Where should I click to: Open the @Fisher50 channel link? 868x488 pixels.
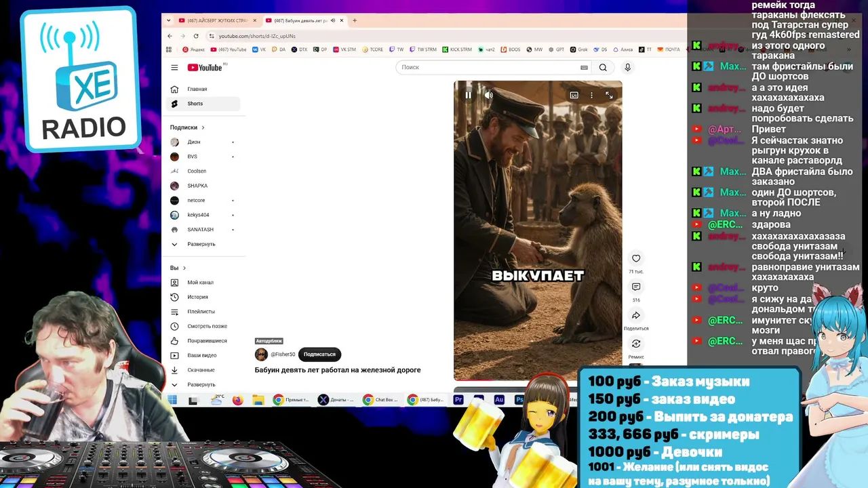tap(283, 354)
